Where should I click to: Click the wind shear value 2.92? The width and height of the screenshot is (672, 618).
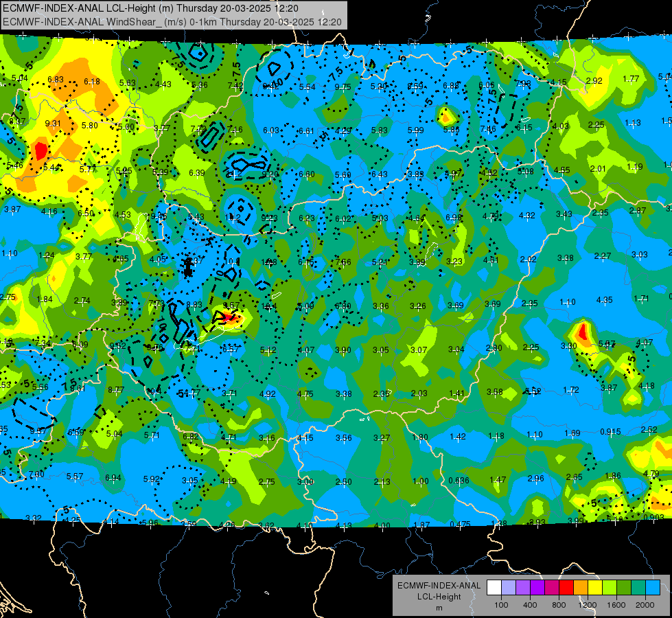pos(594,80)
